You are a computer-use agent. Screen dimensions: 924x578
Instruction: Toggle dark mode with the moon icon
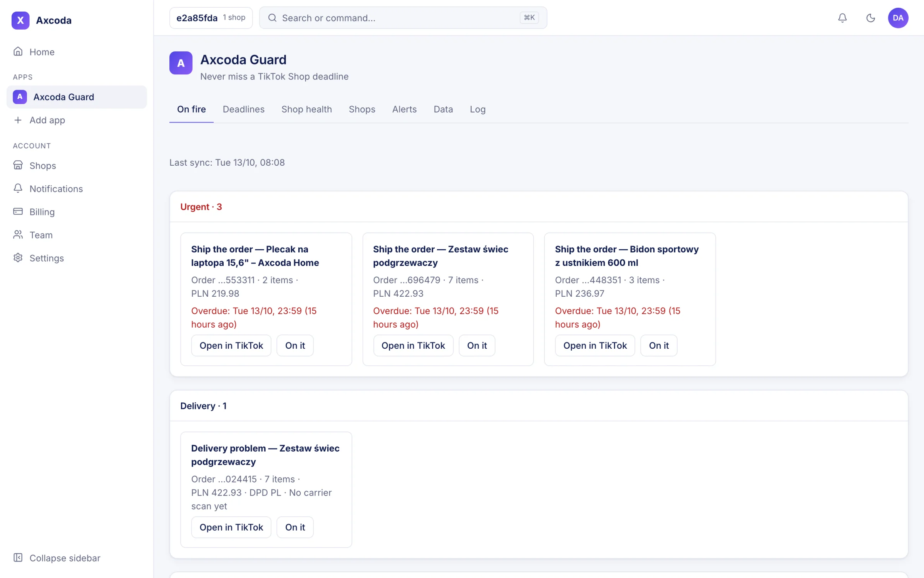tap(870, 18)
